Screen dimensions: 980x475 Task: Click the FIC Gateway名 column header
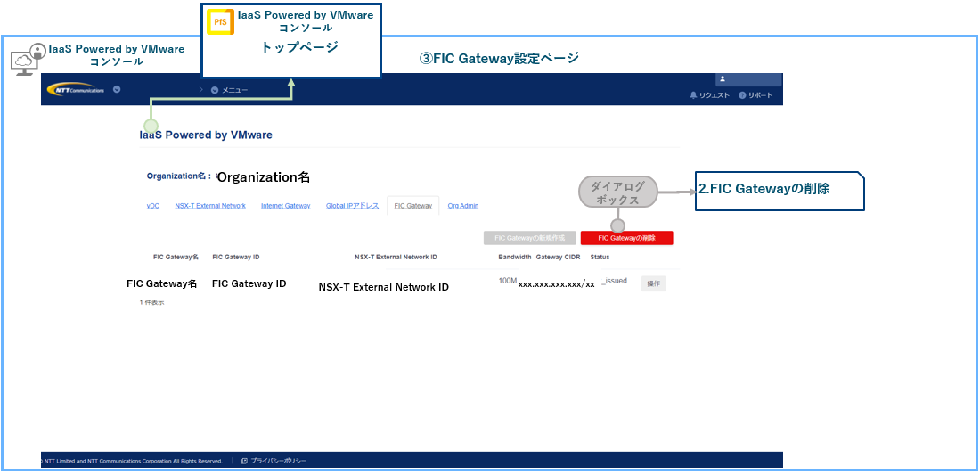(x=176, y=257)
